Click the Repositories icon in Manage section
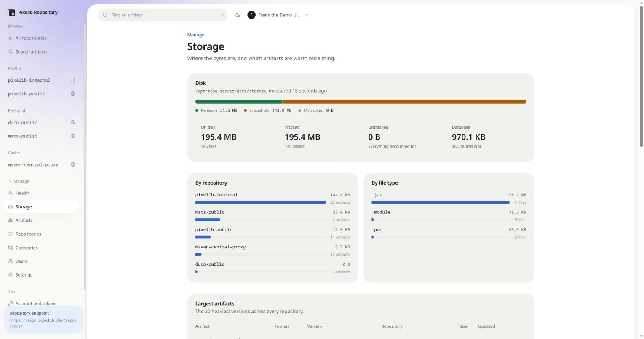The height and width of the screenshot is (339, 644). point(11,234)
